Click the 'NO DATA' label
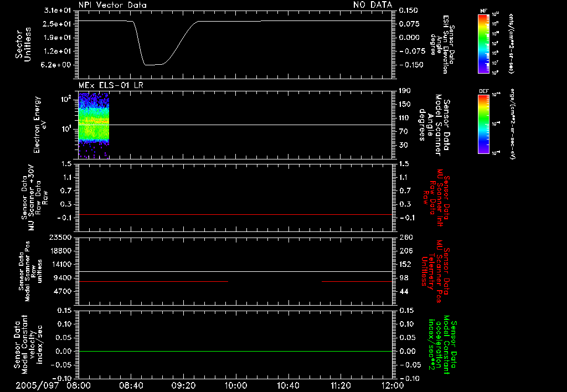 point(373,4)
